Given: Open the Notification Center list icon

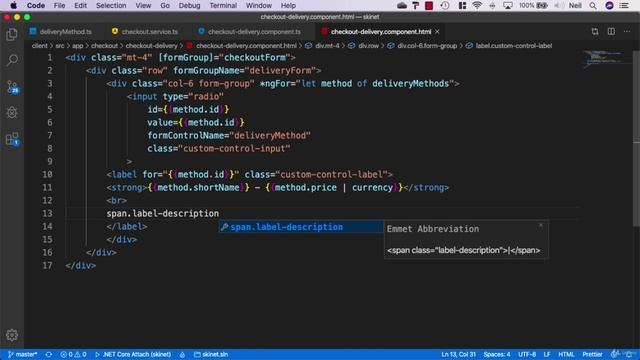Looking at the screenshot, I should pyautogui.click(x=624, y=6).
